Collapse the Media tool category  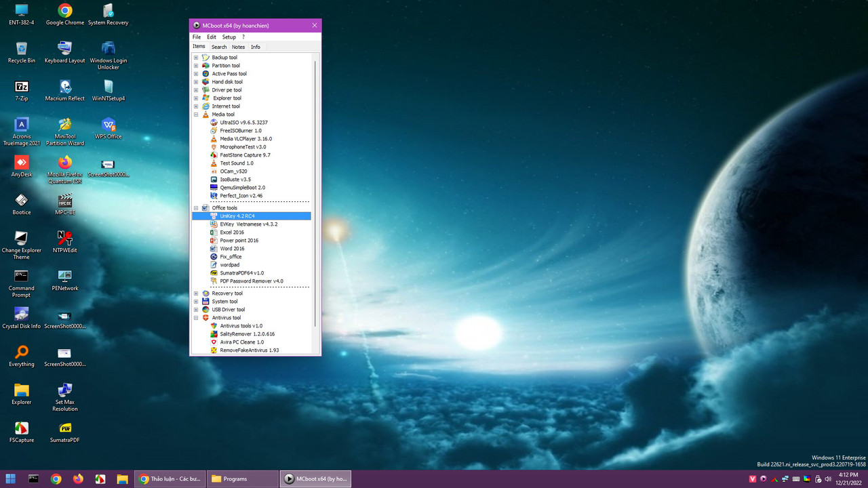pyautogui.click(x=196, y=114)
